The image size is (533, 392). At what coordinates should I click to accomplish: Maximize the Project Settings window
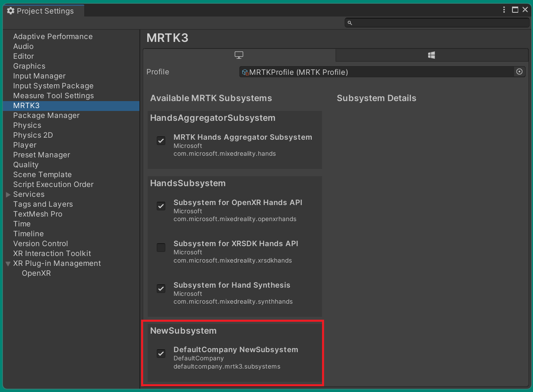point(515,10)
